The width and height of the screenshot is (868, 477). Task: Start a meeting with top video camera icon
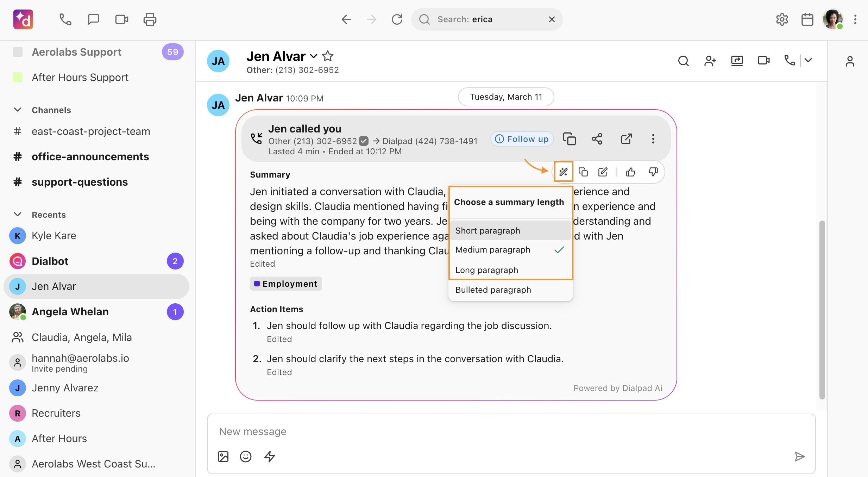click(122, 19)
